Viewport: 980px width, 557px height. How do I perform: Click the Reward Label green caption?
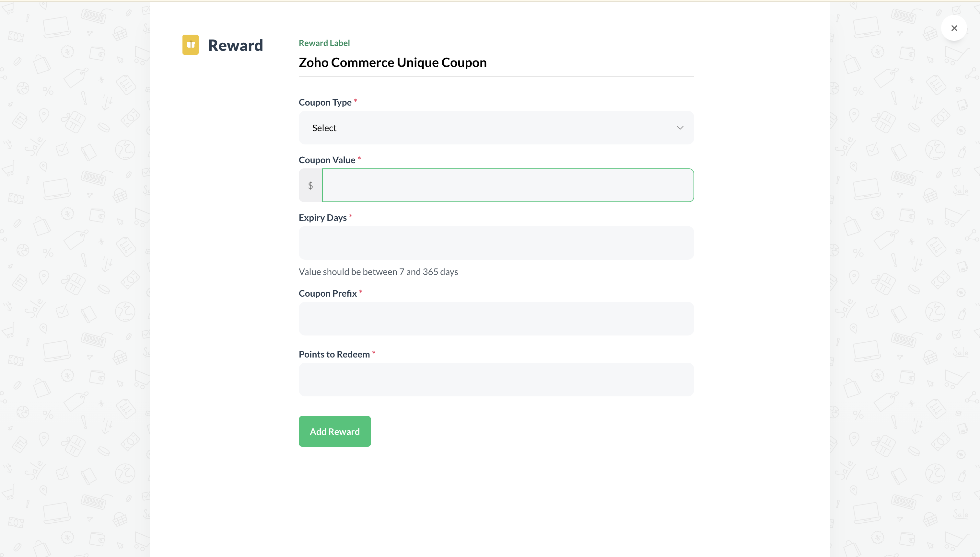(x=324, y=43)
